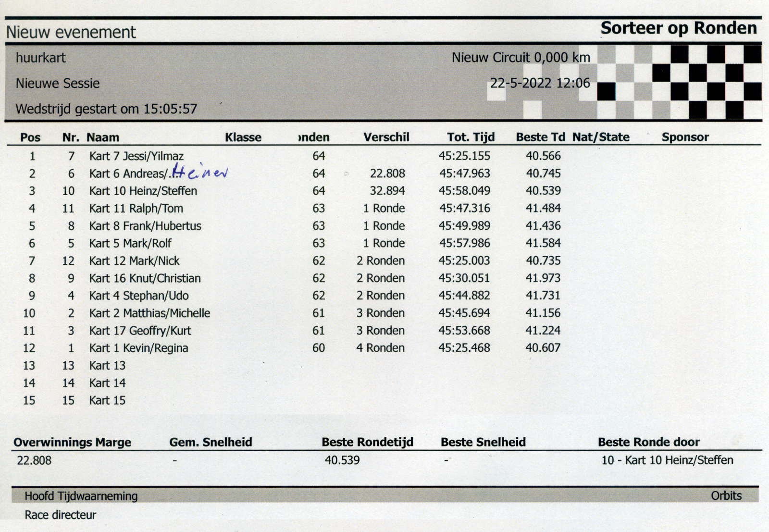Select the 'Tot. Tijd' column header
The height and width of the screenshot is (532, 769).
tap(471, 137)
